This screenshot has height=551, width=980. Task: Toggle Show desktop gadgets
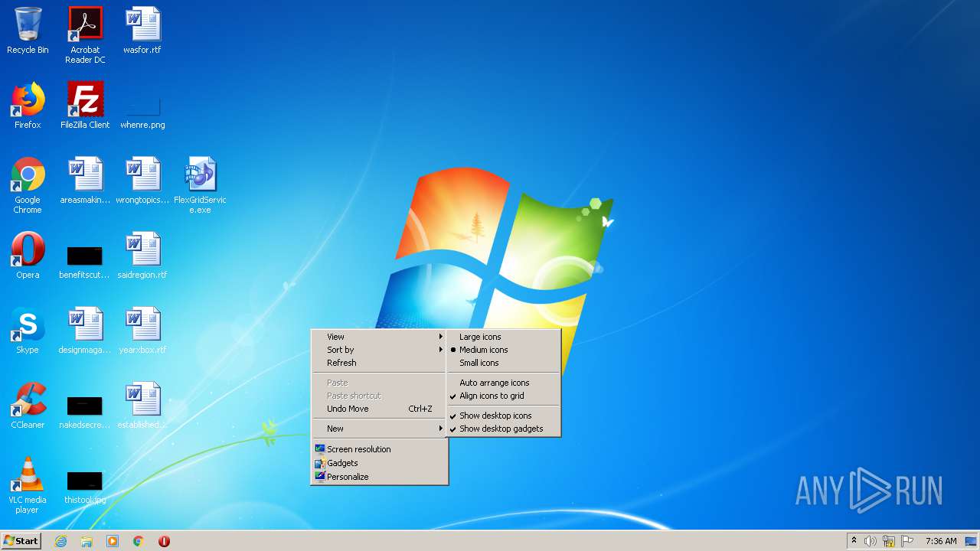point(504,429)
